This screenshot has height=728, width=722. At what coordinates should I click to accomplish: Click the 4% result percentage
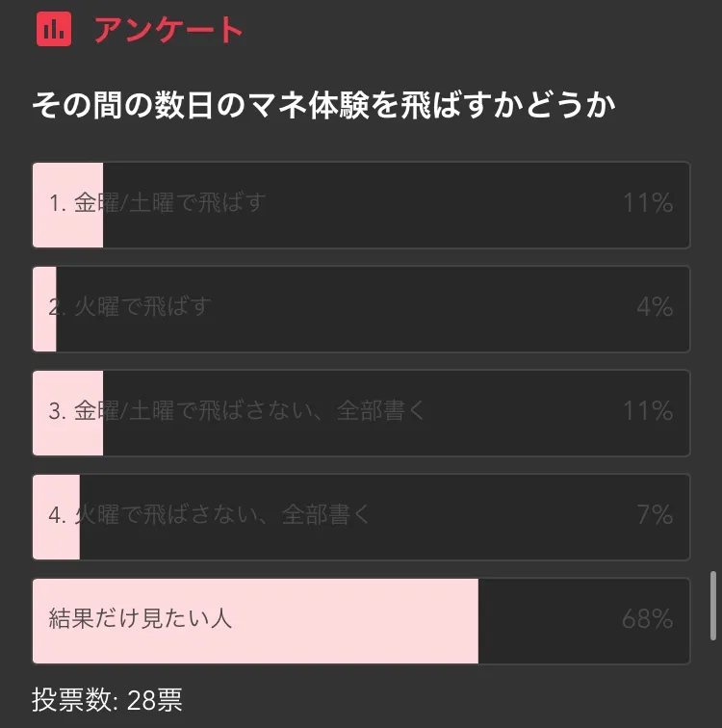coord(654,307)
